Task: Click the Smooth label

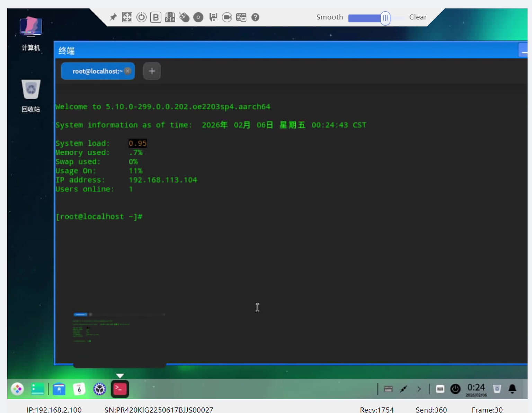Action: point(329,17)
